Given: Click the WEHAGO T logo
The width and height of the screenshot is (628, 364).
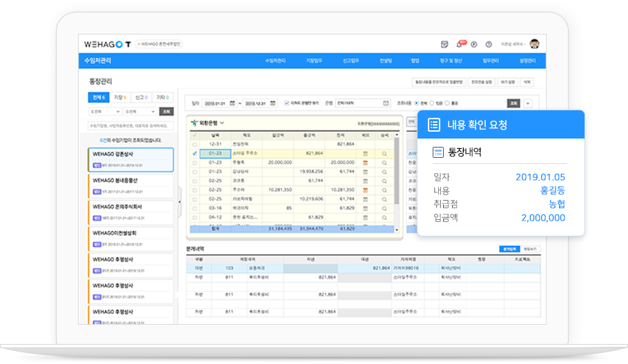Looking at the screenshot, I should coord(108,44).
